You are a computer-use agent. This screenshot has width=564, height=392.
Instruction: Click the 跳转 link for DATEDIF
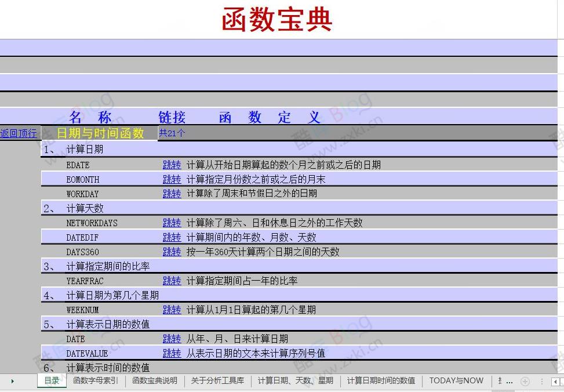[171, 237]
